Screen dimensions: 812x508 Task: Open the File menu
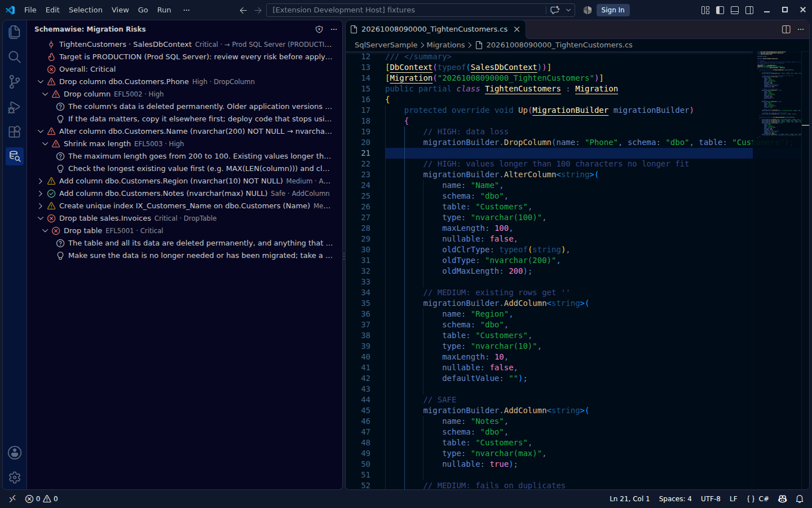[x=30, y=10]
